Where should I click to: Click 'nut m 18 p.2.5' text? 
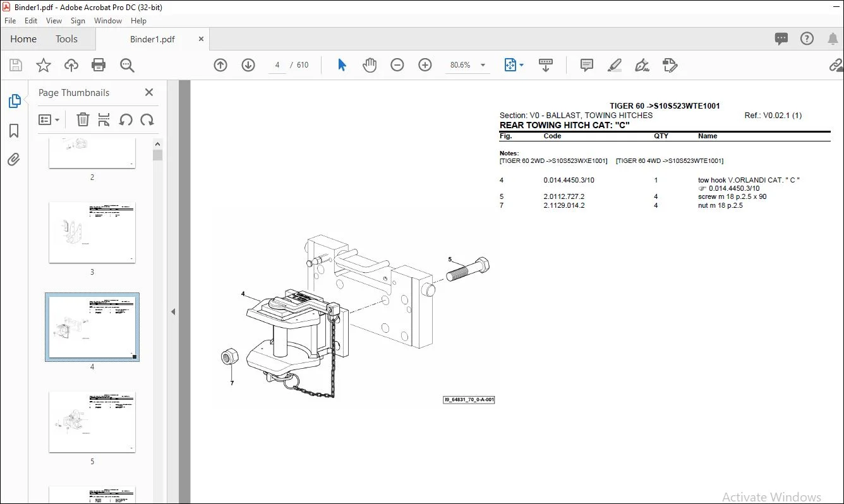tap(720, 206)
